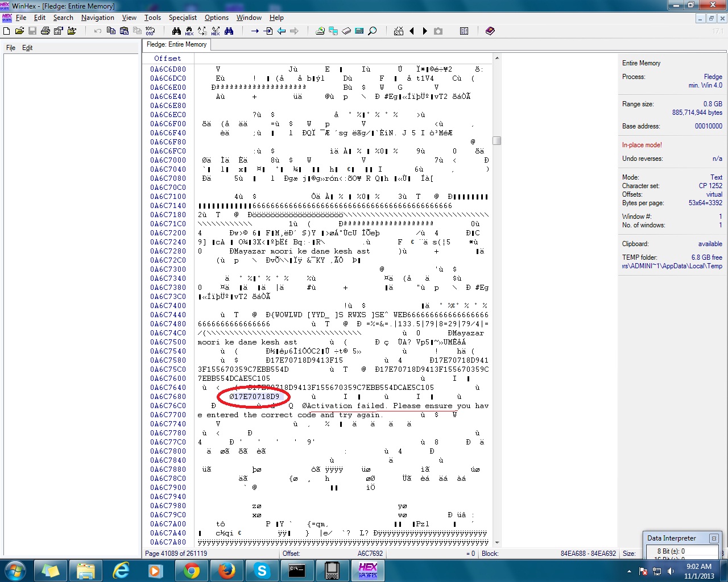Click the grid options toolbar icon

pos(464,31)
